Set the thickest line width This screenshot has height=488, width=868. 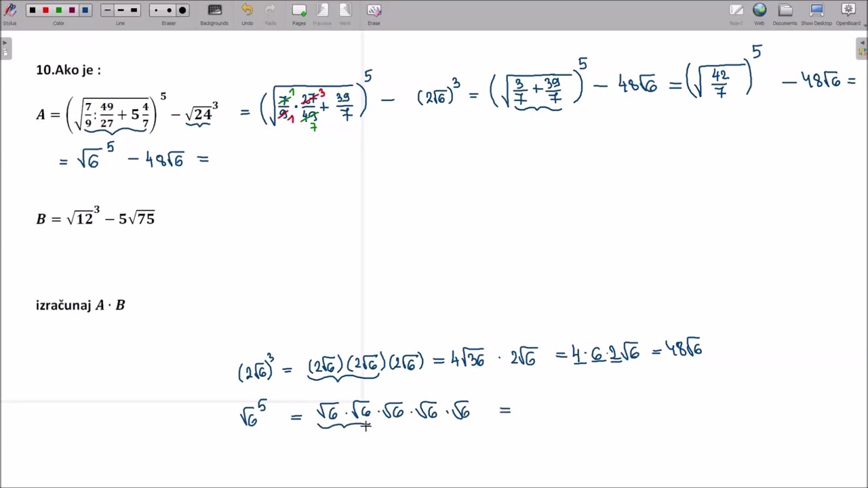[x=134, y=10]
